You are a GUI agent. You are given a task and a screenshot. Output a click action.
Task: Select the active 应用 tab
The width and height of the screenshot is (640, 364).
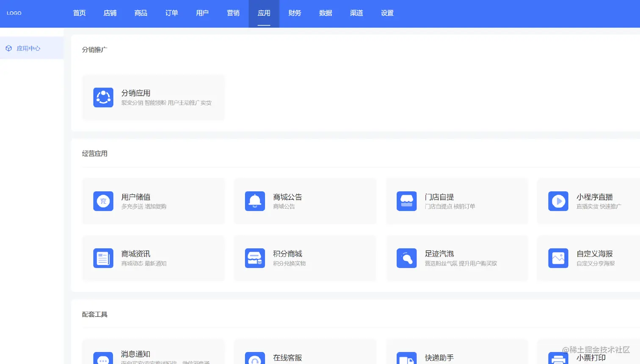click(264, 13)
